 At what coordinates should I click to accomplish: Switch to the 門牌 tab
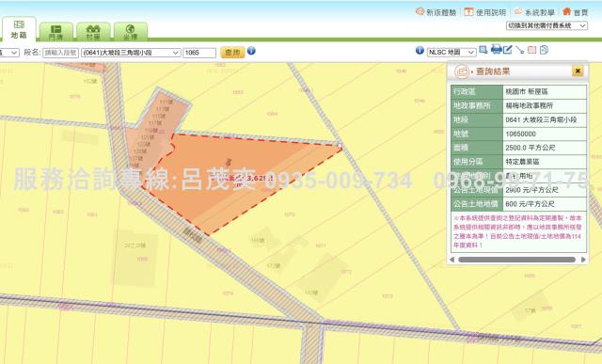[56, 32]
